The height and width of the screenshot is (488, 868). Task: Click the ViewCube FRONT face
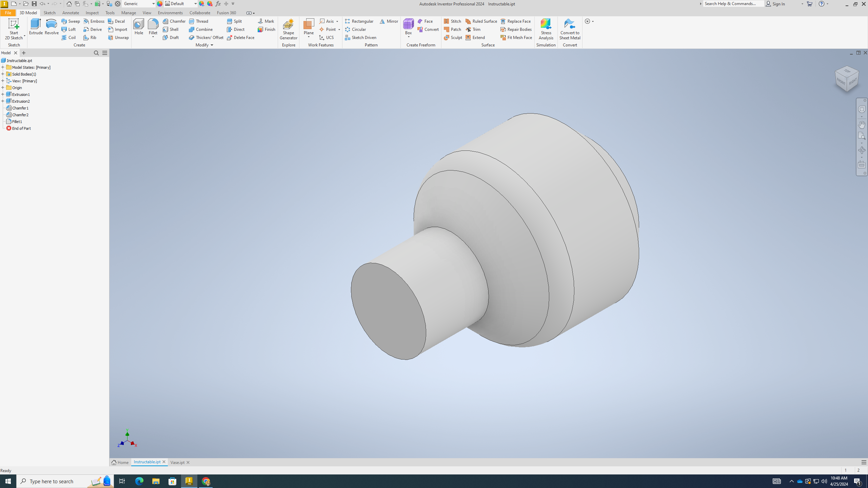[x=841, y=82]
